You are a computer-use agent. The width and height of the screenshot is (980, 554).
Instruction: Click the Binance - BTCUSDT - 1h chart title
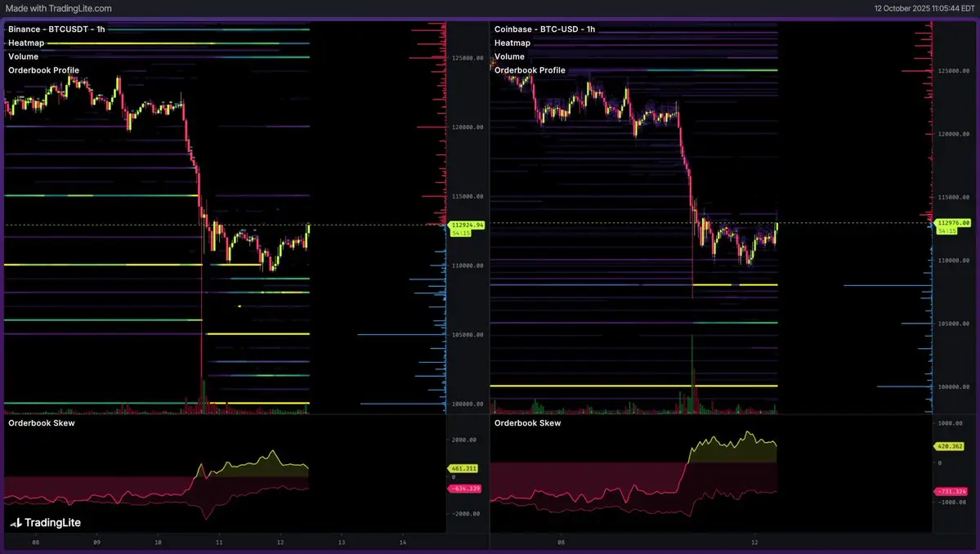tap(56, 29)
